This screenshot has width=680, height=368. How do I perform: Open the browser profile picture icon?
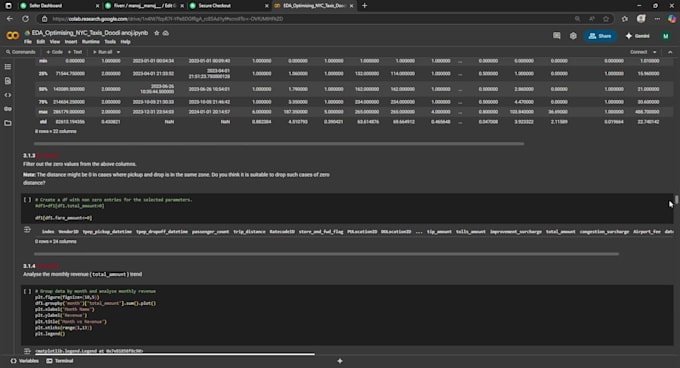[641, 19]
